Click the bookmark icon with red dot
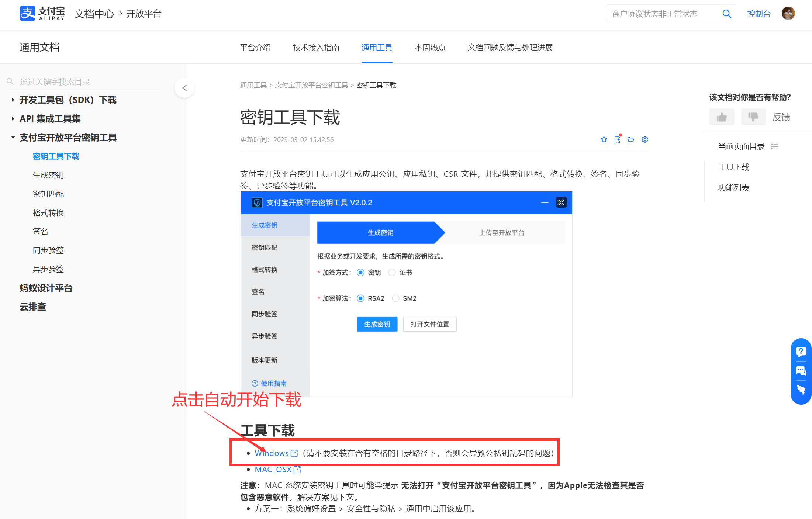 (x=617, y=139)
